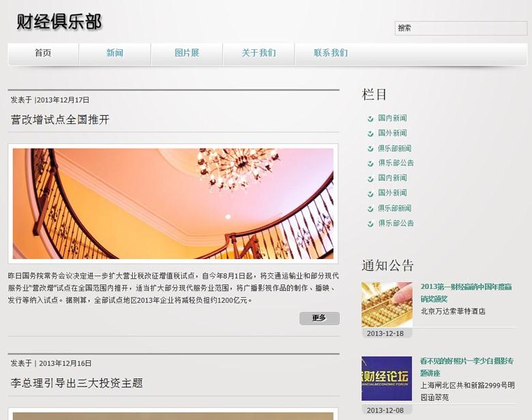Click the 财经论坛 blue notice thumbnail

[x=387, y=378]
